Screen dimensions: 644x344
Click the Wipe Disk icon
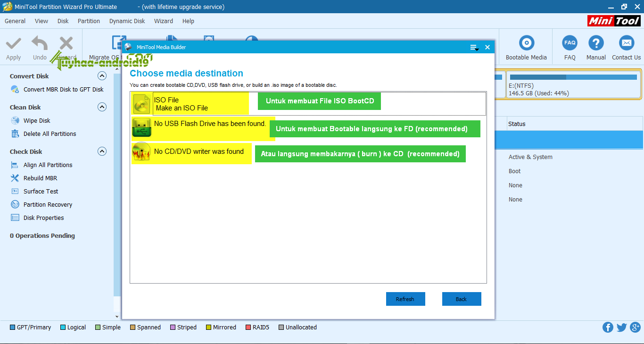(x=15, y=120)
